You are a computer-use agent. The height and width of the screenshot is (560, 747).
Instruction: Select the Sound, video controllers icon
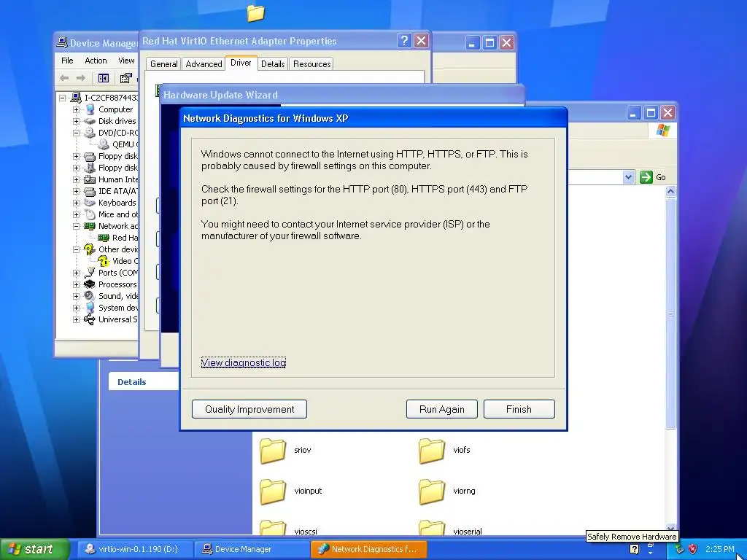pyautogui.click(x=90, y=296)
